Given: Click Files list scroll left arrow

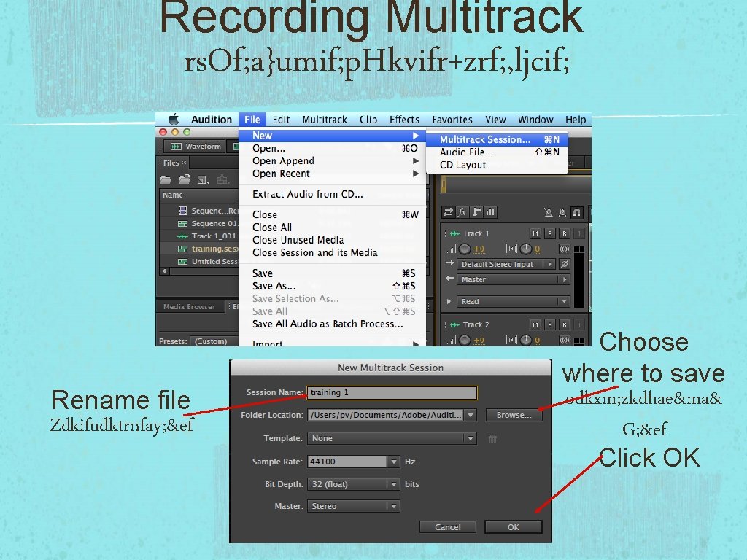Looking at the screenshot, I should click(x=164, y=271).
